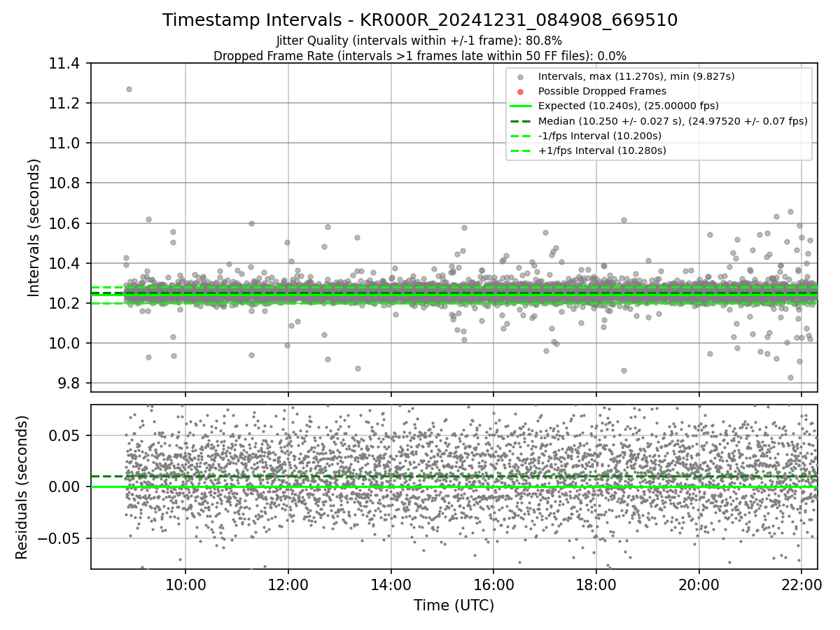Click the "Time (UTC)" x-axis label
Image resolution: width=840 pixels, height=630 pixels.
pos(454,605)
